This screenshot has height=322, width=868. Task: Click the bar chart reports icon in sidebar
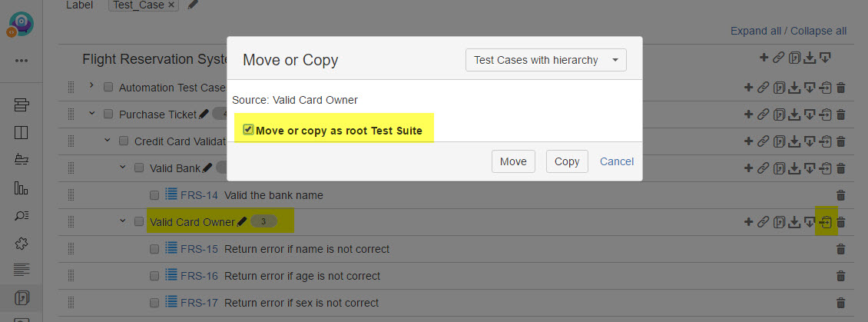22,188
